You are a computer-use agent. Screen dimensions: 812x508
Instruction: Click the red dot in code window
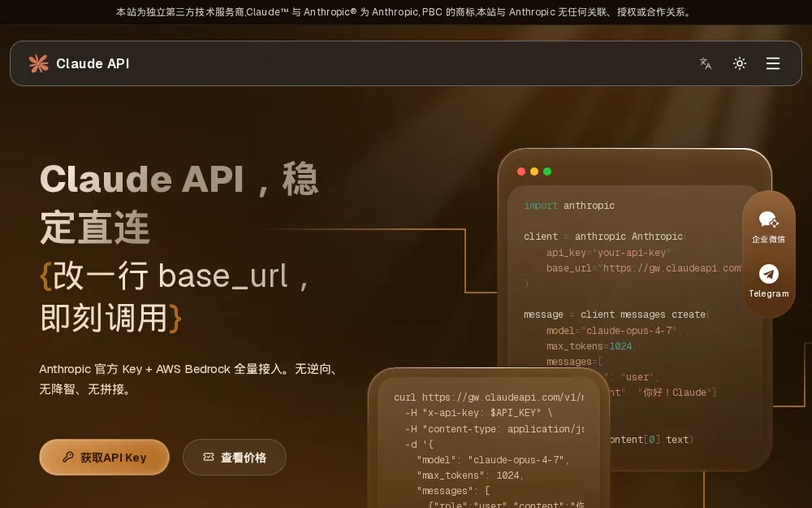521,172
